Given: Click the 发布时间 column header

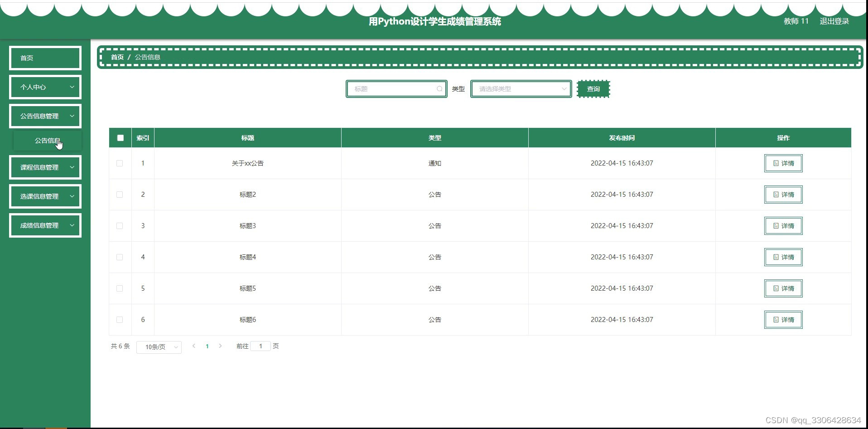Looking at the screenshot, I should (622, 138).
